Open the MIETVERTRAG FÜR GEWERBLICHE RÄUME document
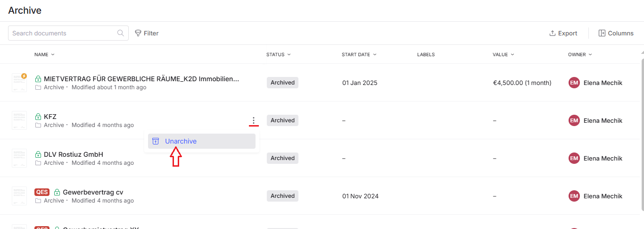Viewport: 644px width, 229px height. tap(141, 79)
